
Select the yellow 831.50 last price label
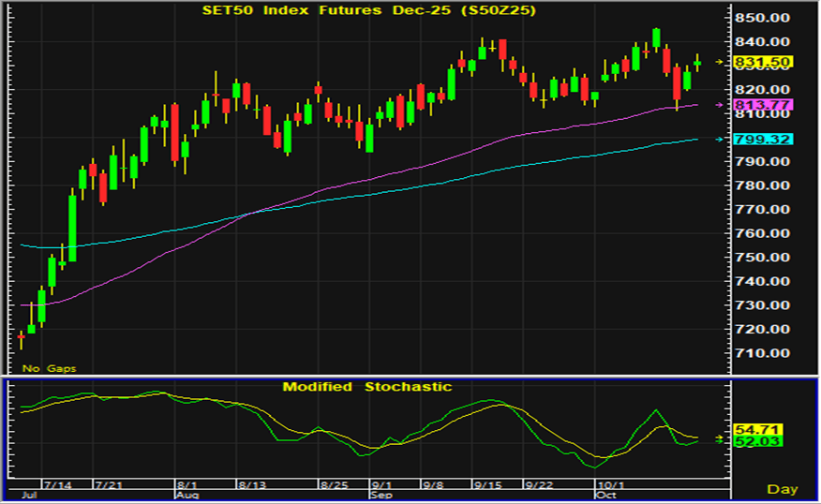point(764,62)
